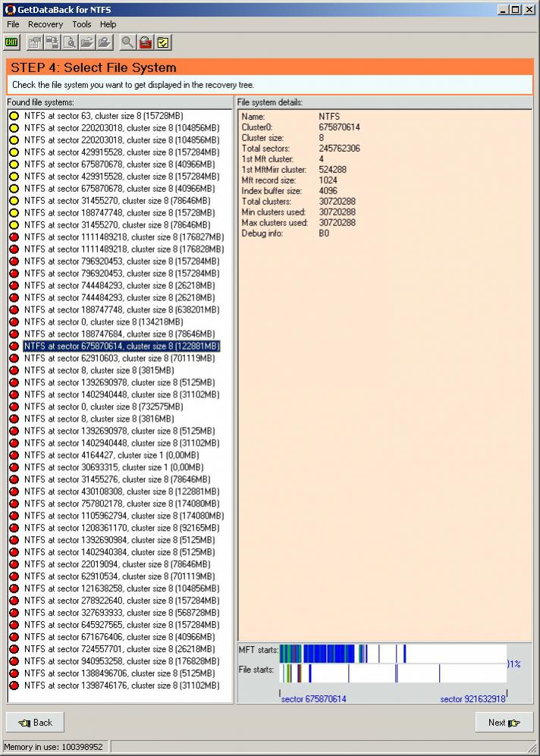The height and width of the screenshot is (756, 540).
Task: Click Mft record size value 1024
Action: pos(328,180)
